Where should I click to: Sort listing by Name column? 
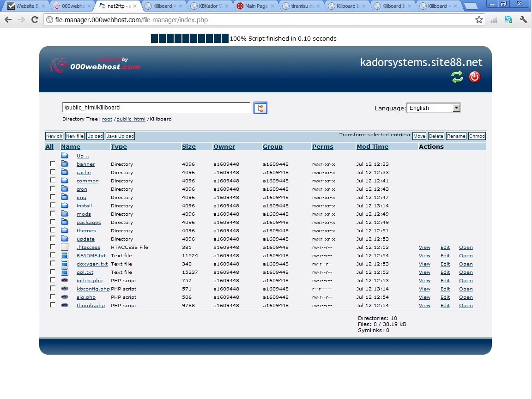point(71,146)
